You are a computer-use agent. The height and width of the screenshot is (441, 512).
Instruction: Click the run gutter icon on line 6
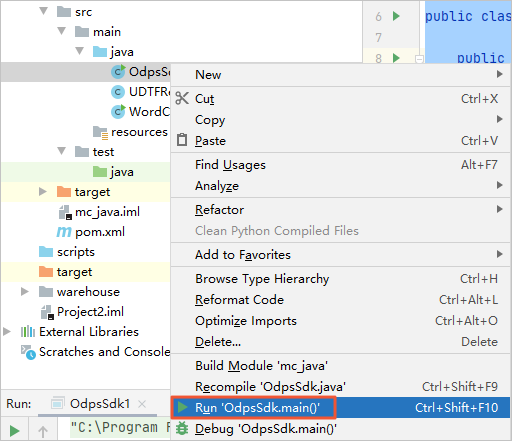[396, 16]
